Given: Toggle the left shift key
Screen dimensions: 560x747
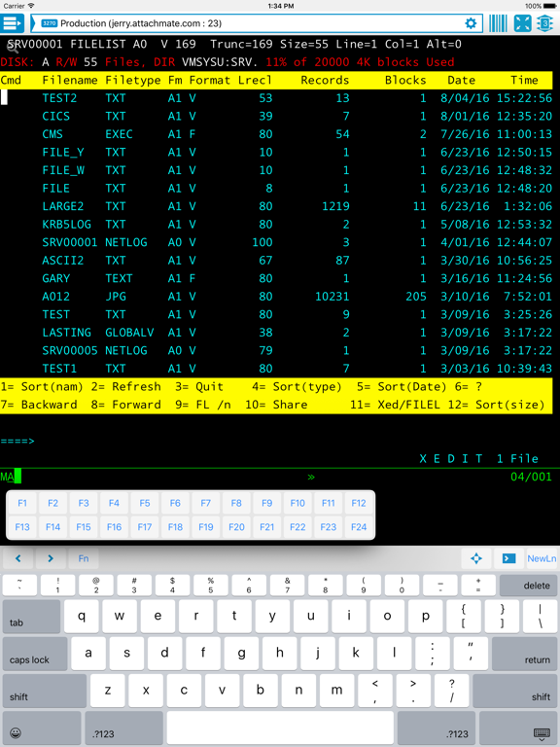Looking at the screenshot, I should (x=45, y=691).
